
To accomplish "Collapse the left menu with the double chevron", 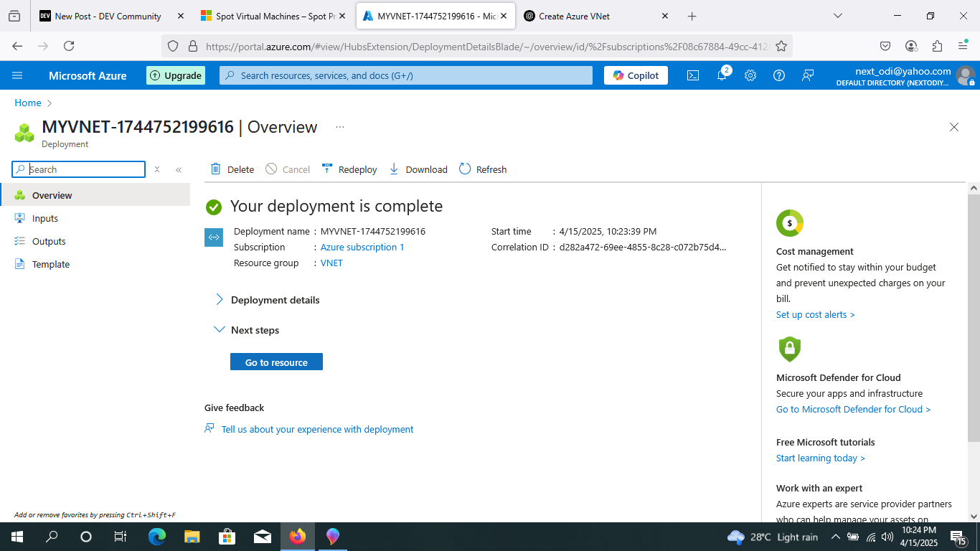I will (x=179, y=169).
